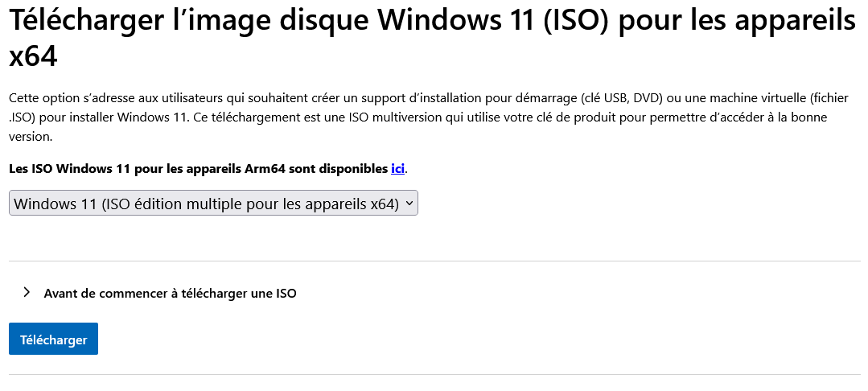Click the ".ISO)" text starting the second line
The image size is (868, 391).
pyautogui.click(x=24, y=117)
